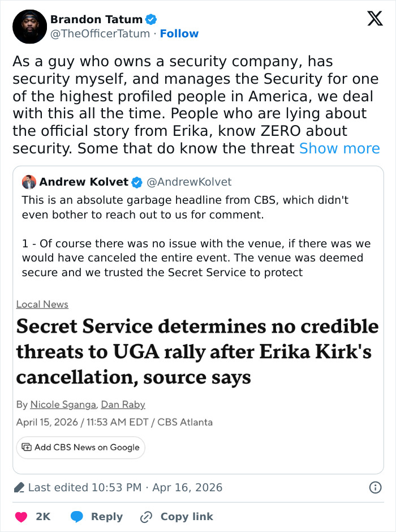Click Brandon Tatum's profile picture
The height and width of the screenshot is (532, 396).
click(x=29, y=27)
